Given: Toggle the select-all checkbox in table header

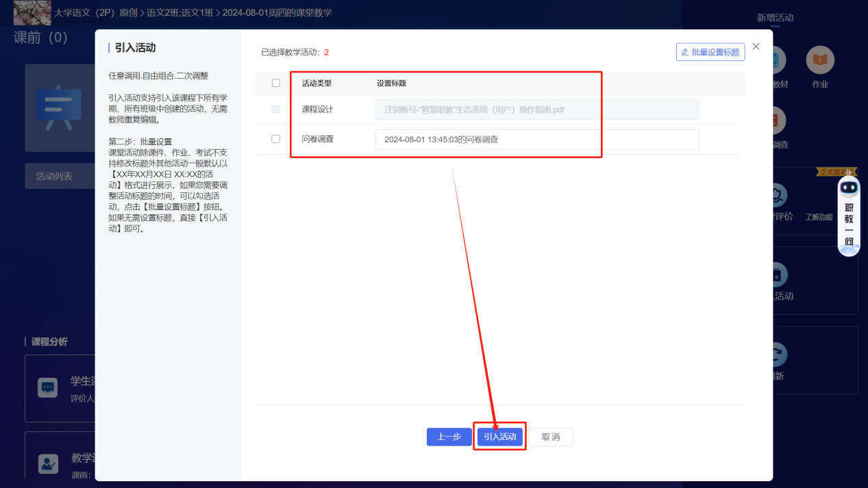Looking at the screenshot, I should click(276, 83).
